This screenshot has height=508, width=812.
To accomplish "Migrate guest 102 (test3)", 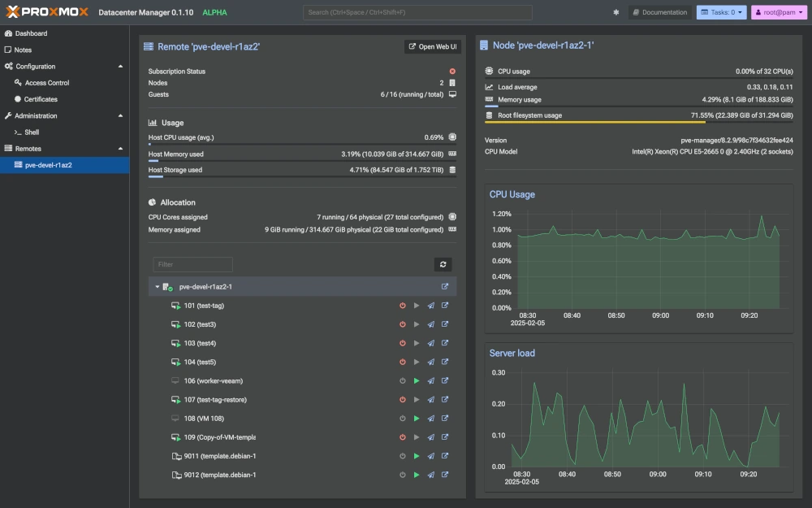I will point(431,324).
